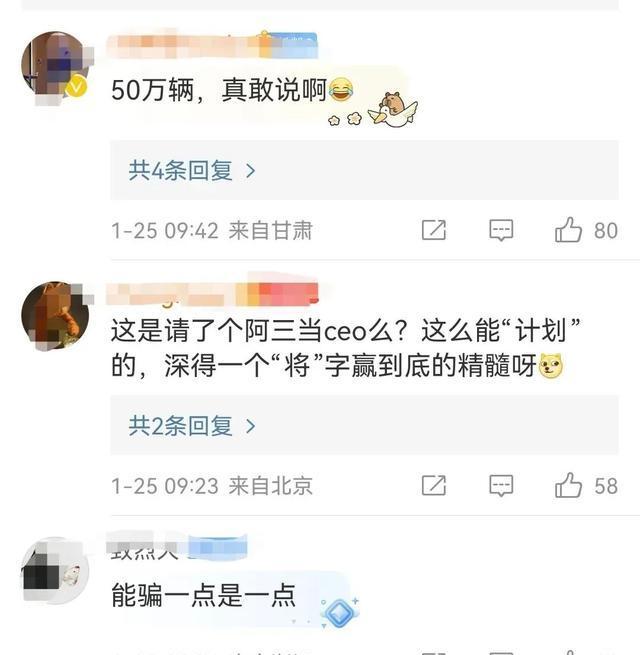The width and height of the screenshot is (640, 655).
Task: Open second commenter's avatar profile
Action: pos(55,315)
